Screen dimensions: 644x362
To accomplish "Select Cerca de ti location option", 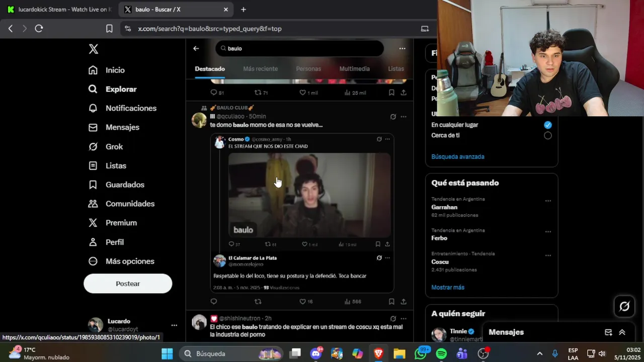I will [548, 135].
